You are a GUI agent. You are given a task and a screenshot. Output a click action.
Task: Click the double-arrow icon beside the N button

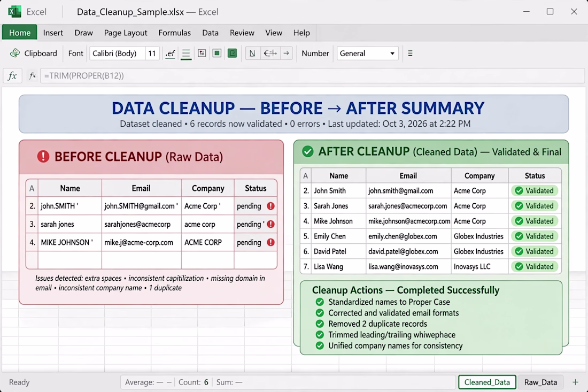pyautogui.click(x=270, y=53)
